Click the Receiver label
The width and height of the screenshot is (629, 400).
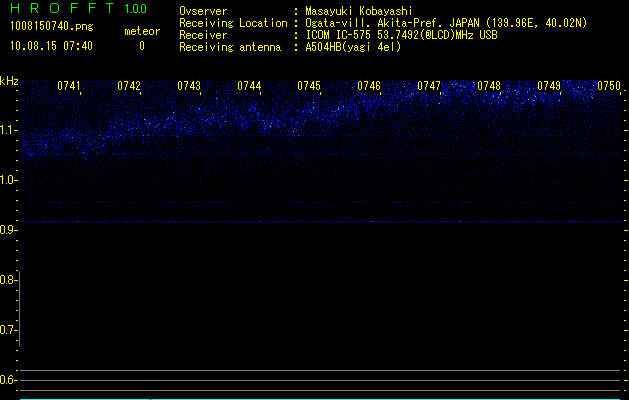click(x=203, y=35)
